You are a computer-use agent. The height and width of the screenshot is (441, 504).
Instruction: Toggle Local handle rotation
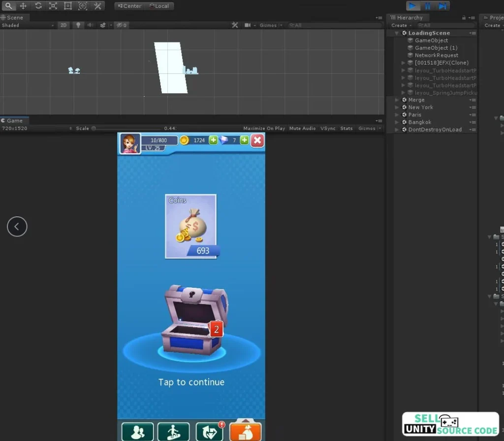click(159, 6)
